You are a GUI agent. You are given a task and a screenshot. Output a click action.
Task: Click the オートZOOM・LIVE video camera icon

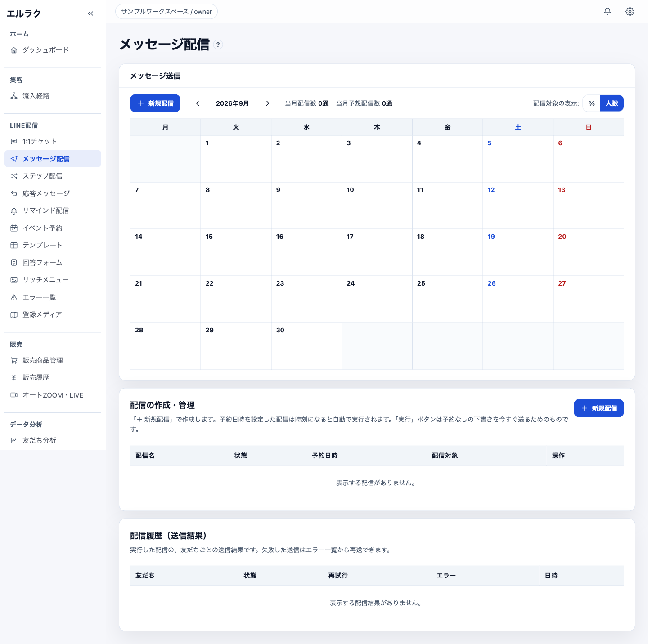point(14,395)
